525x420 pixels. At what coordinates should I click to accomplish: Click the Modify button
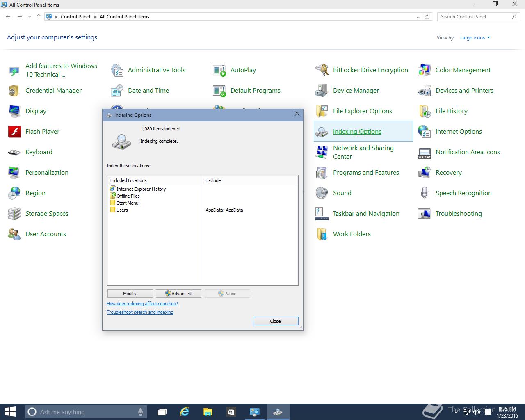click(130, 294)
